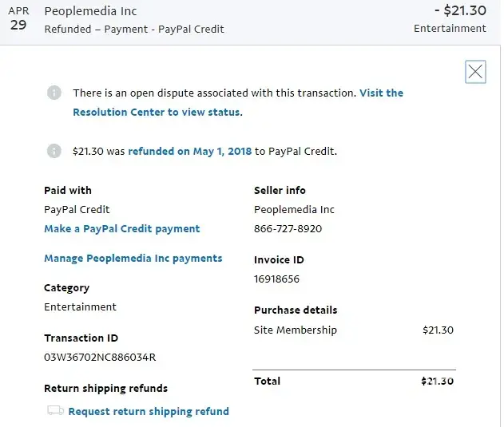Request return shipping refund

tap(149, 411)
